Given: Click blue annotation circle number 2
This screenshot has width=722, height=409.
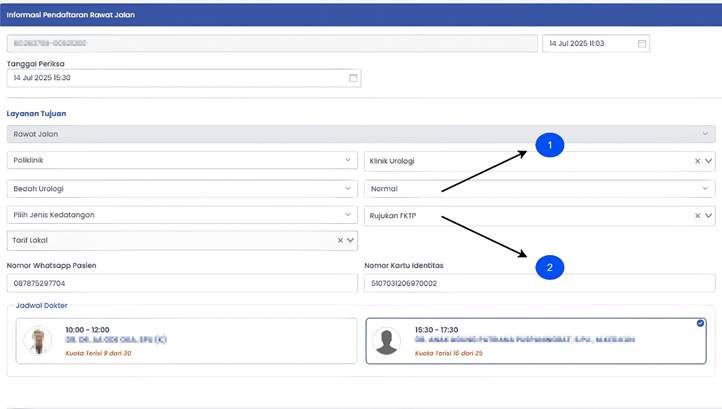Looking at the screenshot, I should (x=549, y=267).
